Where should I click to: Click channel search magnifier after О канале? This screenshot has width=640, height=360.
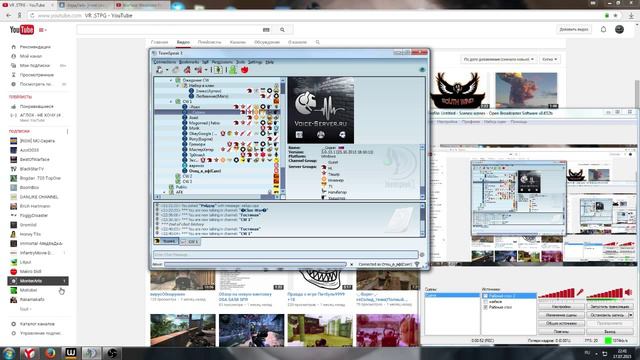318,42
